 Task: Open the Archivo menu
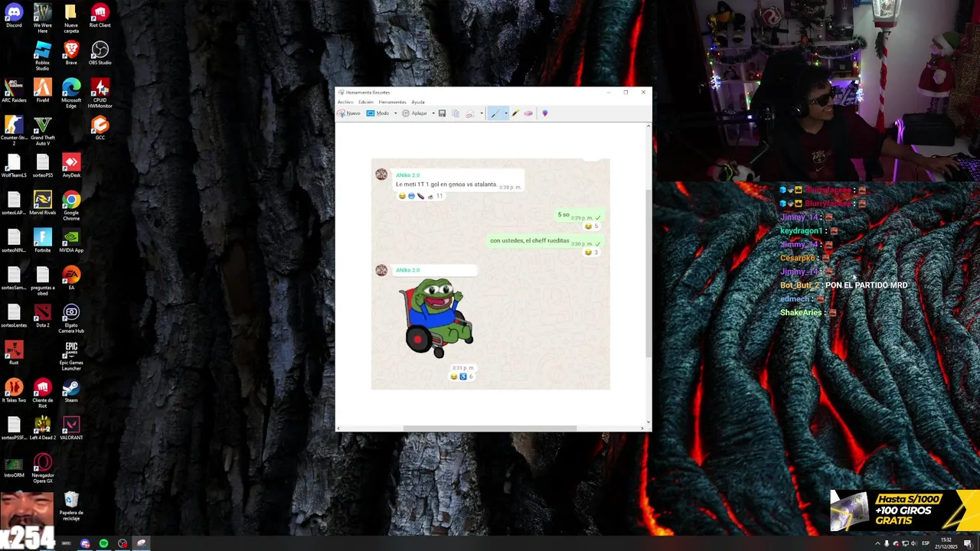(345, 102)
